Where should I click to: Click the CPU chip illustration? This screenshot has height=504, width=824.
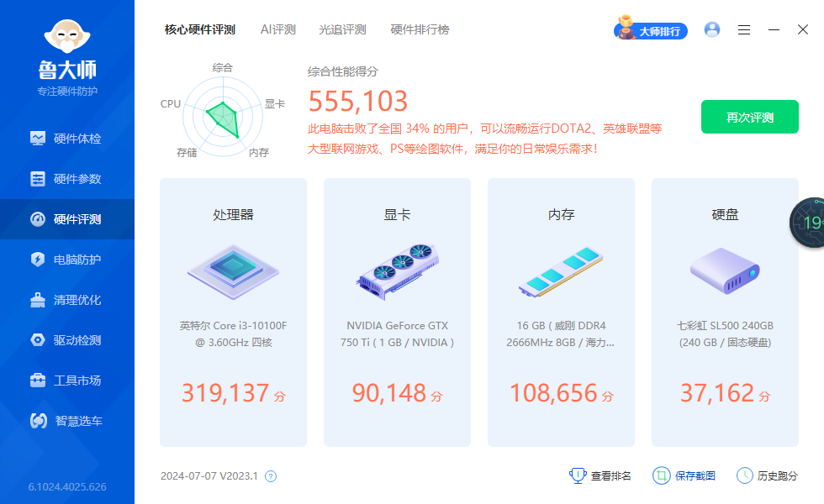[234, 271]
